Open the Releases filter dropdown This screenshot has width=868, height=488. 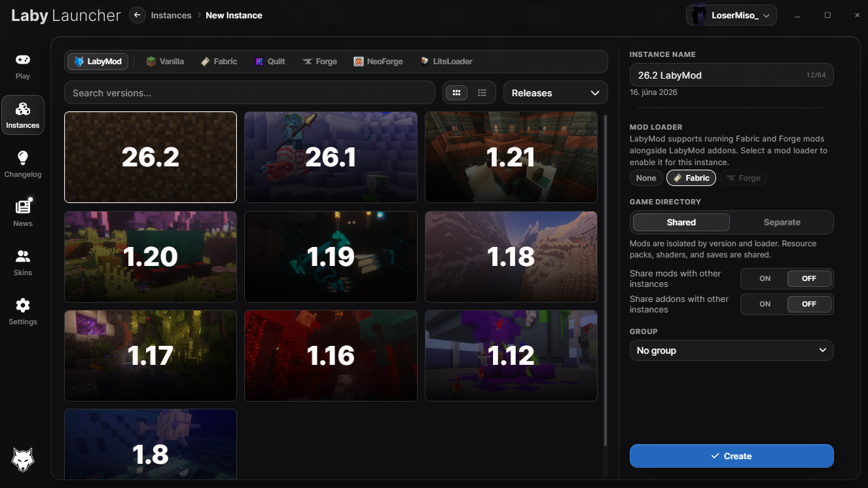(x=556, y=93)
